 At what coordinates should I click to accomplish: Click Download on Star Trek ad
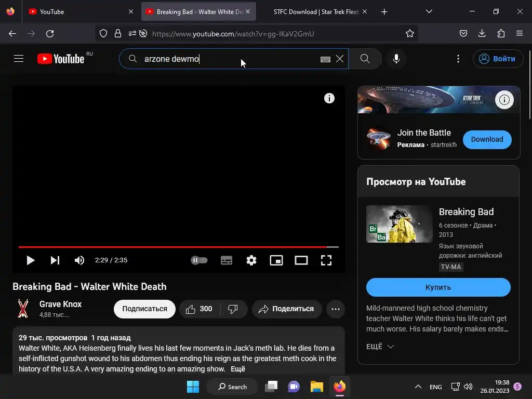tap(487, 139)
